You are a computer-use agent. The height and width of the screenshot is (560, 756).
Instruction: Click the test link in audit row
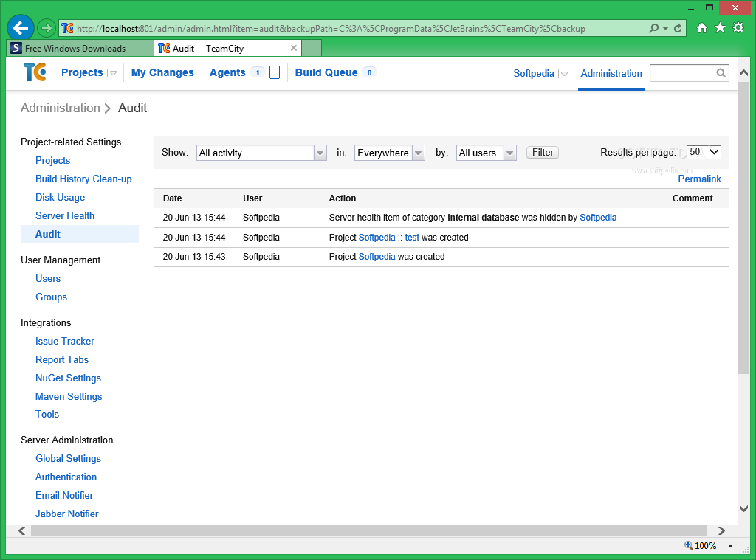coord(412,237)
